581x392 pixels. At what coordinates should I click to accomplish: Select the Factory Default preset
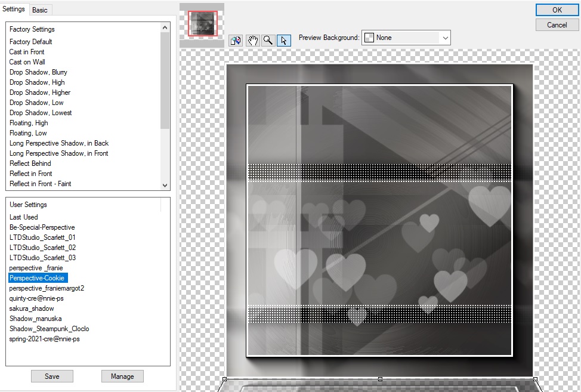(x=31, y=42)
